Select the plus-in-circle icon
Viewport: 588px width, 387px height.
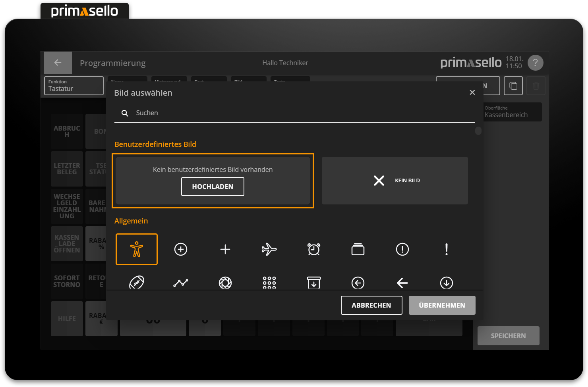pos(181,249)
